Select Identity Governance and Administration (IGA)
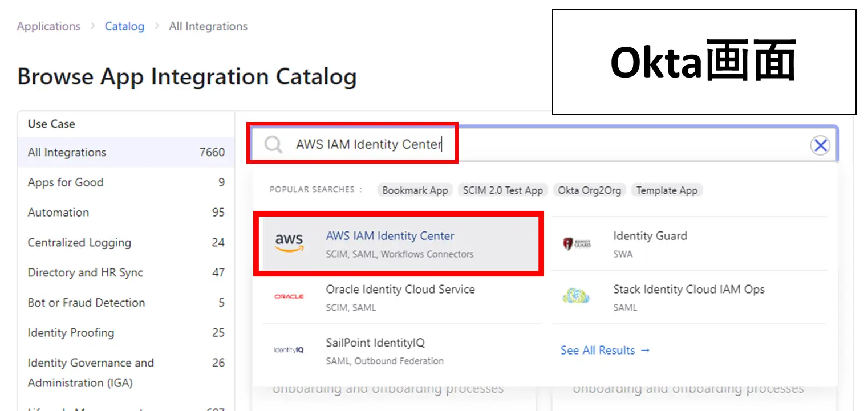Image resolution: width=868 pixels, height=411 pixels. [126, 372]
